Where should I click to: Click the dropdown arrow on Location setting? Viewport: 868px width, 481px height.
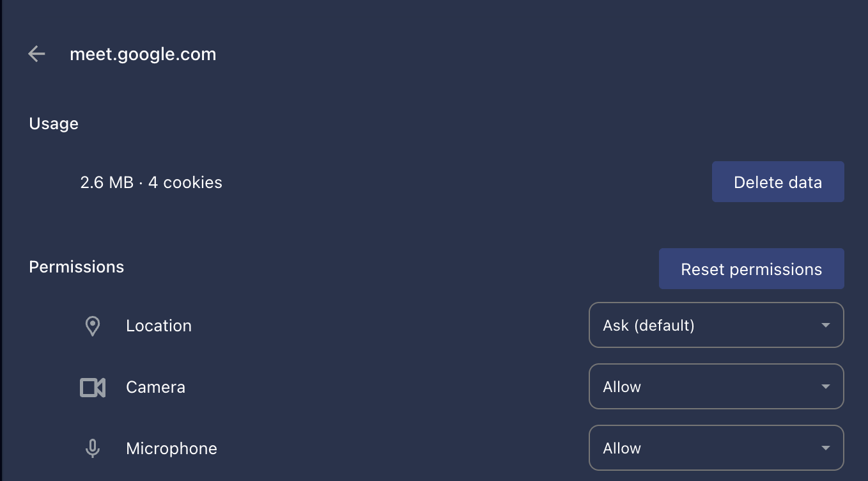pyautogui.click(x=826, y=326)
